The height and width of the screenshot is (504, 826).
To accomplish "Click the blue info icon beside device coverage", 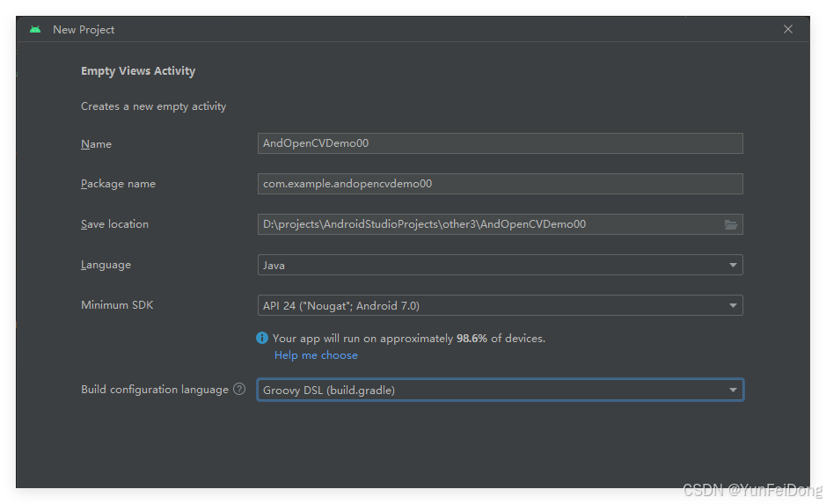I will point(262,338).
